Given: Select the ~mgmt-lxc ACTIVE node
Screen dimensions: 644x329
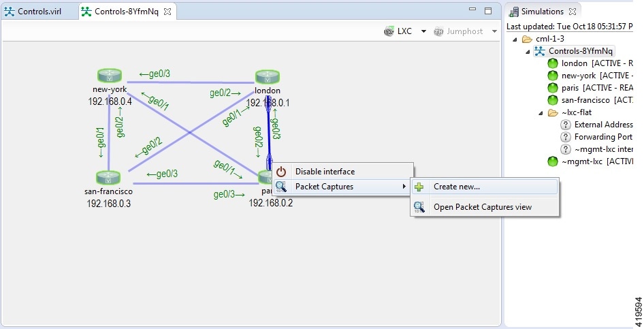Looking at the screenshot, I should (597, 162).
